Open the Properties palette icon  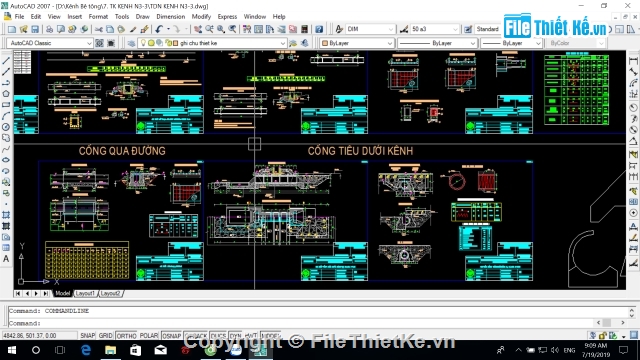coord(247,29)
